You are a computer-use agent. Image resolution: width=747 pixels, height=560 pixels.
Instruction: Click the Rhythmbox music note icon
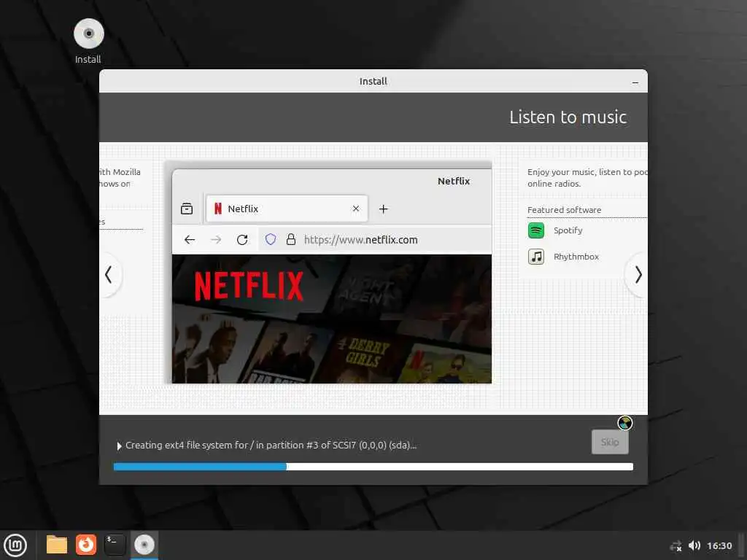(536, 257)
